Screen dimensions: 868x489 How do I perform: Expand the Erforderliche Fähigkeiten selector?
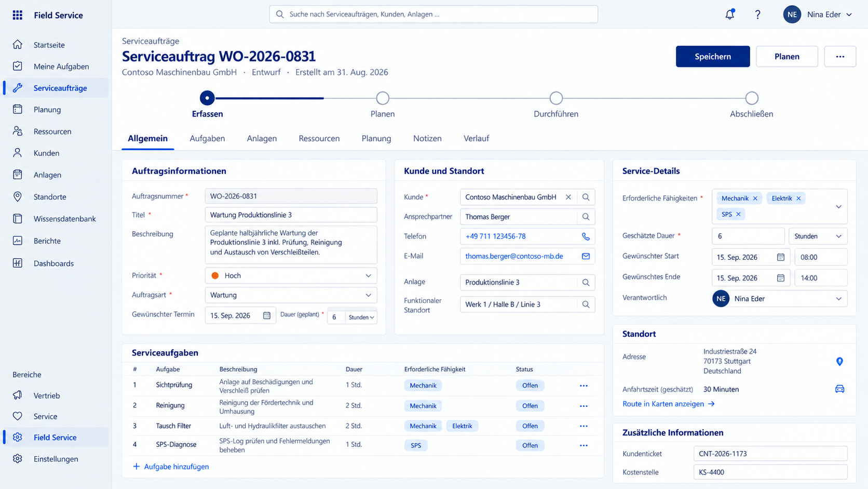coord(838,206)
